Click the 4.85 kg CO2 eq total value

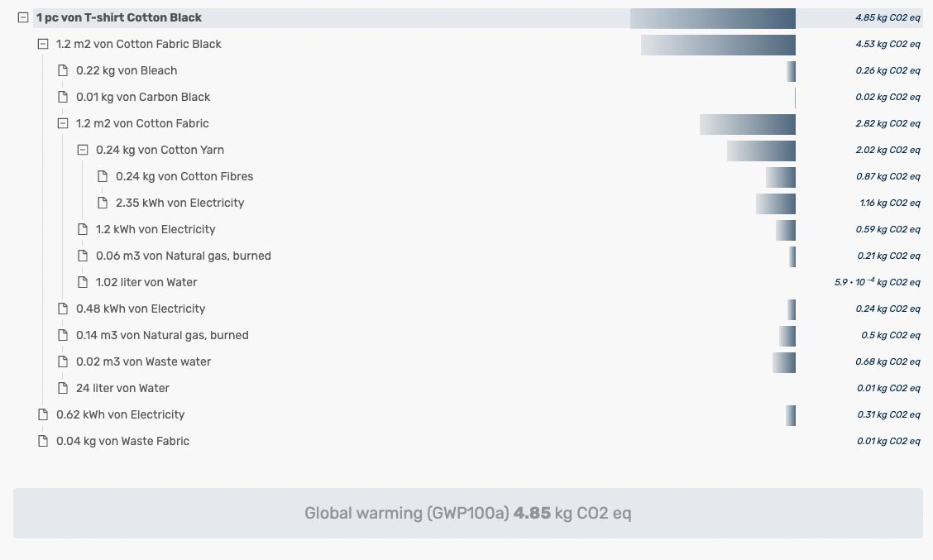coord(888,17)
